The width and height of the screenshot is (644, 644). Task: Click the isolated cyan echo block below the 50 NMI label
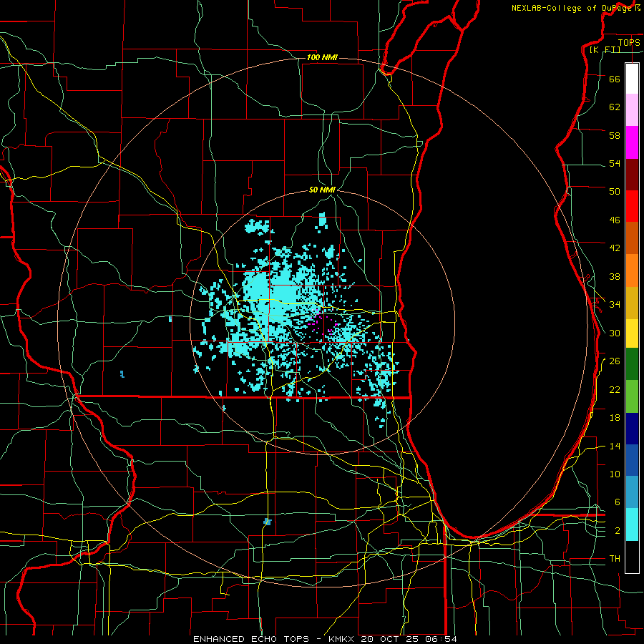click(x=323, y=220)
